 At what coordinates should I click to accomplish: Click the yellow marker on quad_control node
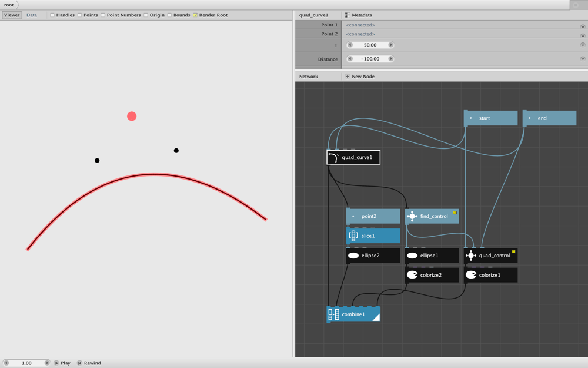coord(514,251)
